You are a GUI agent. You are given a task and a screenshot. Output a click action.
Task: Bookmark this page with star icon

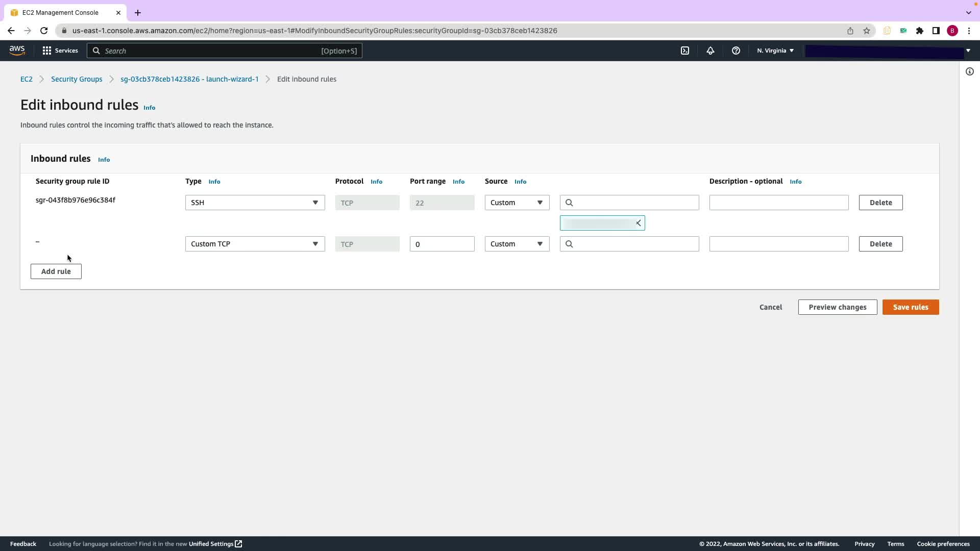(866, 31)
